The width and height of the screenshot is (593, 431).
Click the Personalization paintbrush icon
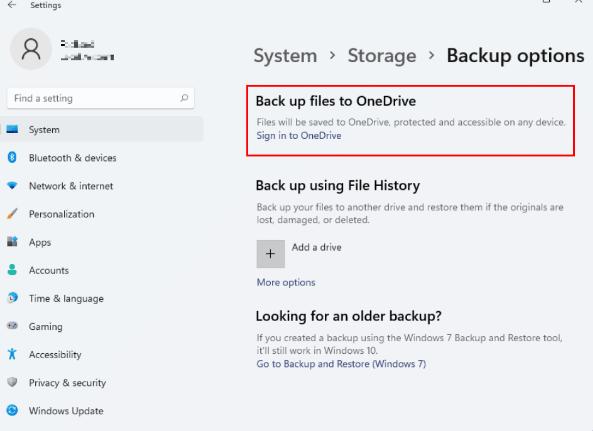(12, 214)
